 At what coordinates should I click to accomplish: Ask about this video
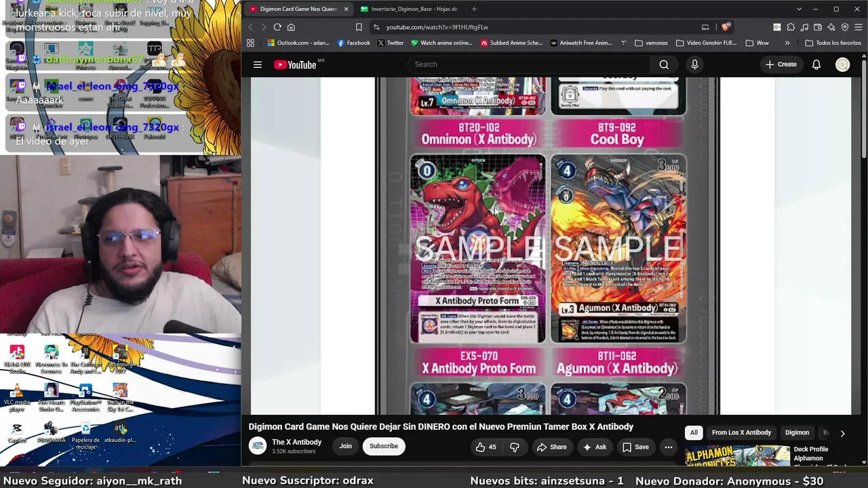click(x=594, y=447)
